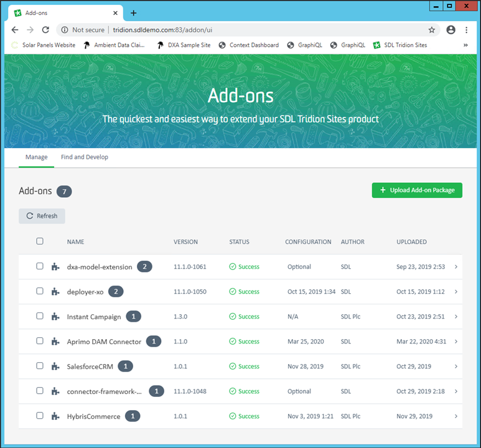This screenshot has height=448, width=481.
Task: Open the Aprimo DAM Connector add-on name
Action: (104, 342)
